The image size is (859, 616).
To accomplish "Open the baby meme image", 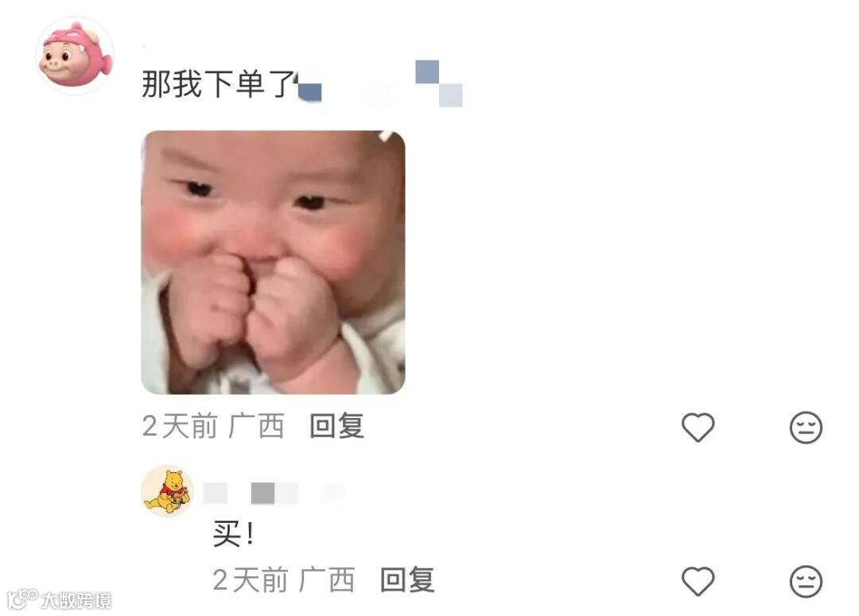I will click(x=273, y=262).
